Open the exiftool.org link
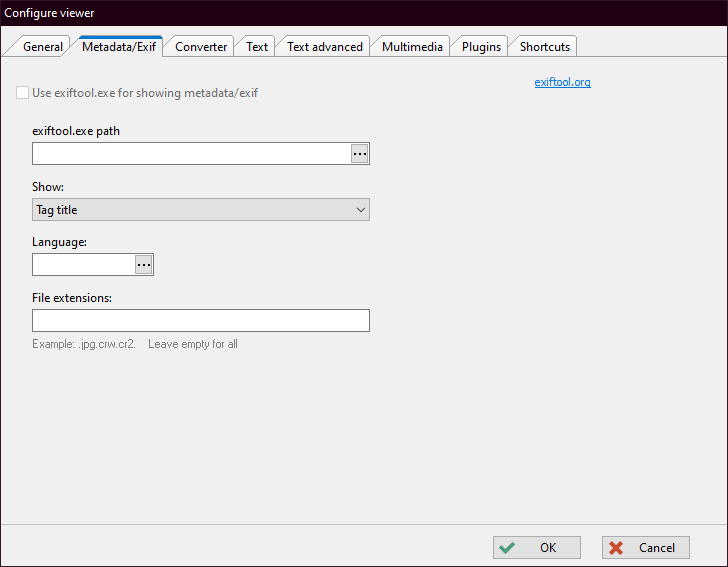Screen dimensions: 728x567 pos(562,82)
